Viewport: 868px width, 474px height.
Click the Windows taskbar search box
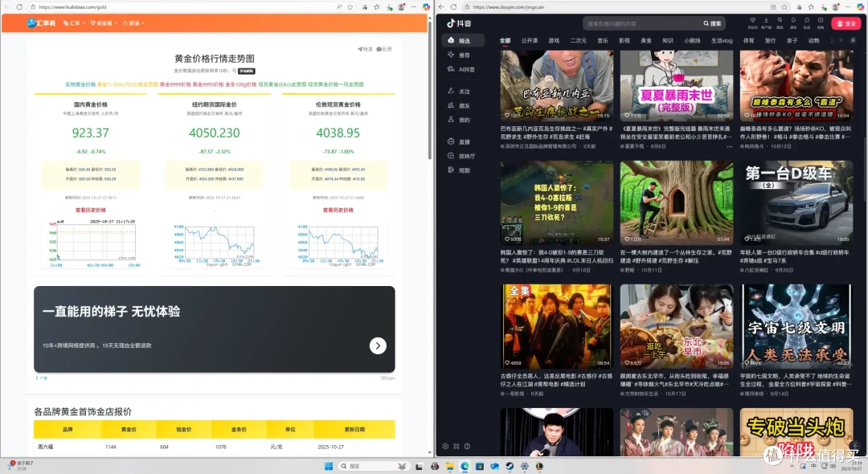tap(374, 466)
